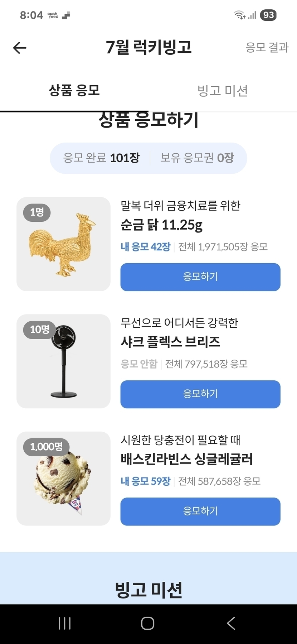Tap 응모 완료 101장 counter
This screenshot has height=644, width=297.
click(101, 158)
